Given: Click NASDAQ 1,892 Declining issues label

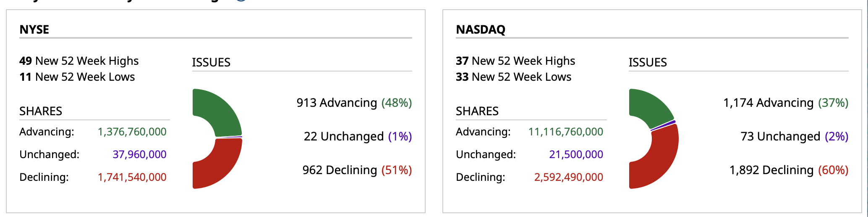Looking at the screenshot, I should click(x=789, y=170).
